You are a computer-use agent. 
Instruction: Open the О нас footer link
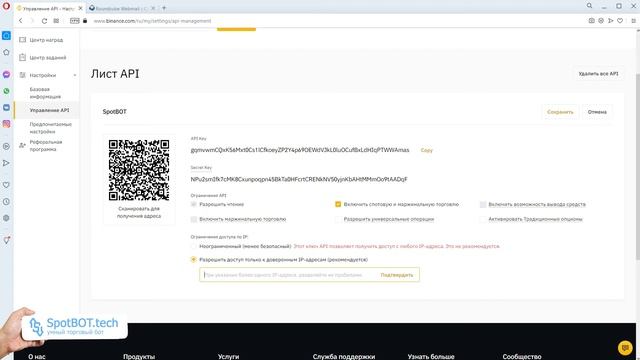37,356
